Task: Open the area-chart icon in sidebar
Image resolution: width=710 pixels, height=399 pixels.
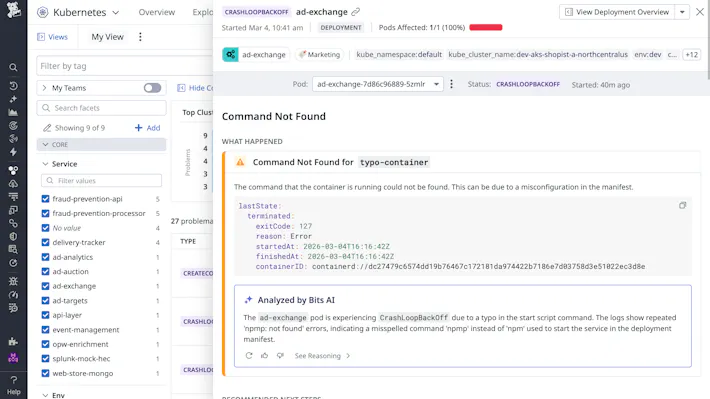Action: [13, 112]
